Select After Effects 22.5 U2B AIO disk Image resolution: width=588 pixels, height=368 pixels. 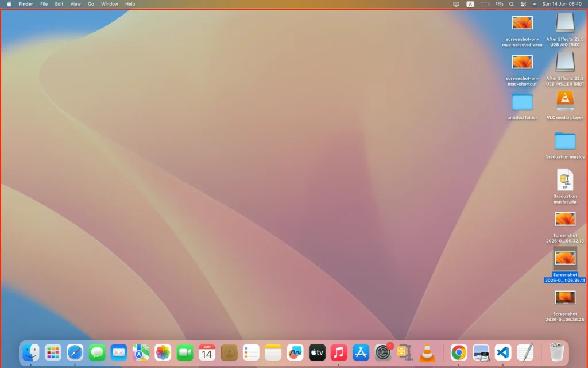tap(565, 30)
